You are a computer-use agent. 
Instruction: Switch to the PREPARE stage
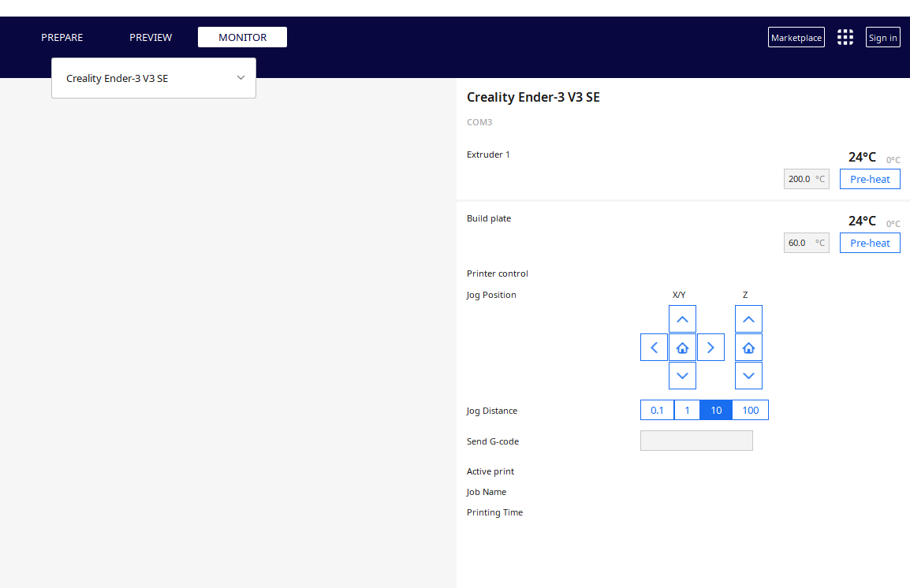pos(62,37)
